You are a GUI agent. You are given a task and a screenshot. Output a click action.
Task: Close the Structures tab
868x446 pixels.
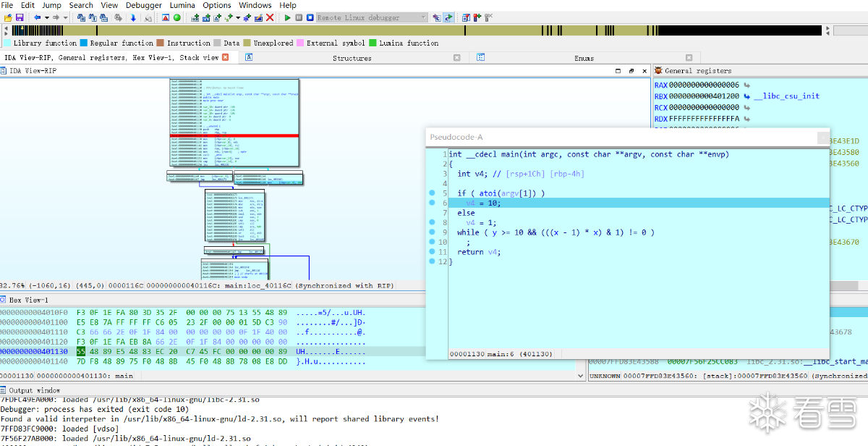click(x=457, y=58)
